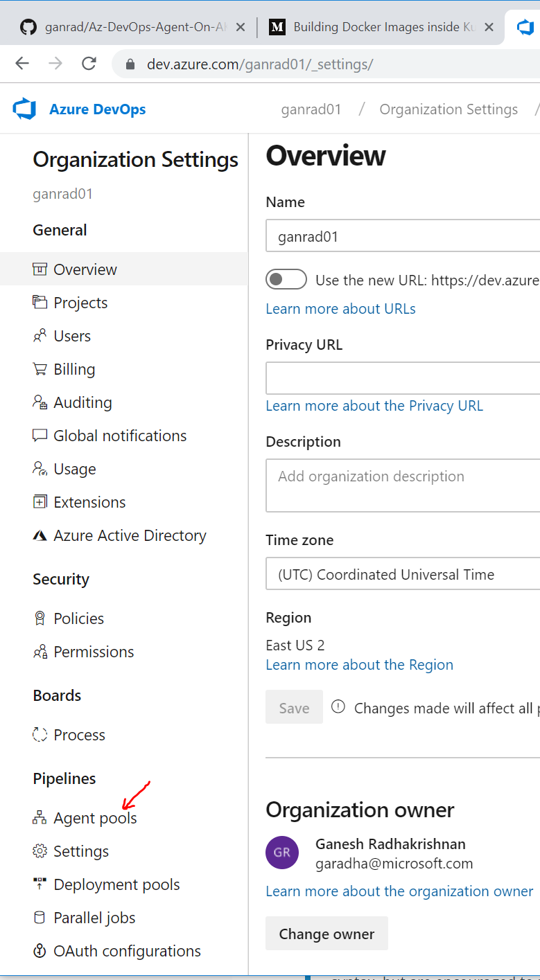Viewport: 540px width, 980px height.
Task: Select the Users icon in sidebar
Action: pos(40,336)
